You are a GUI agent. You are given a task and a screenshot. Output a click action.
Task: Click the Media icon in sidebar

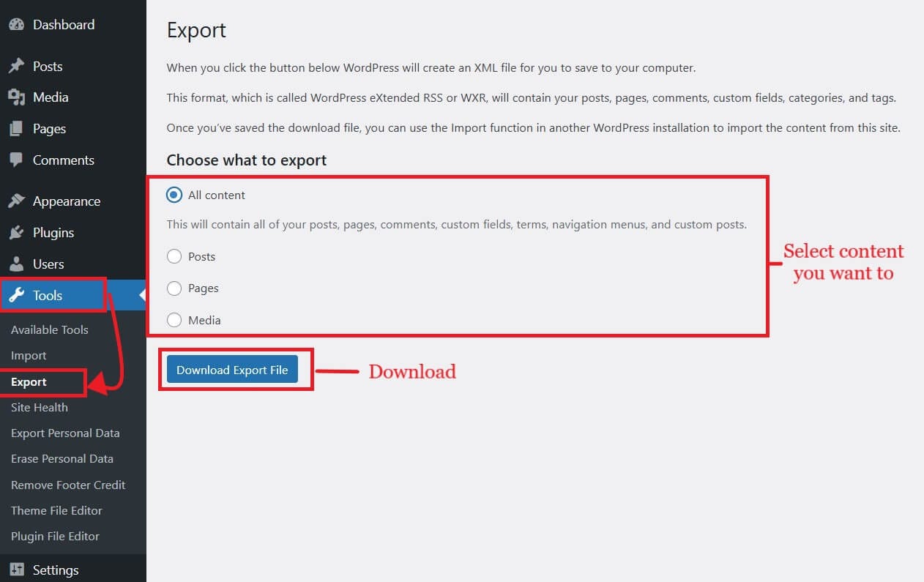tap(16, 97)
